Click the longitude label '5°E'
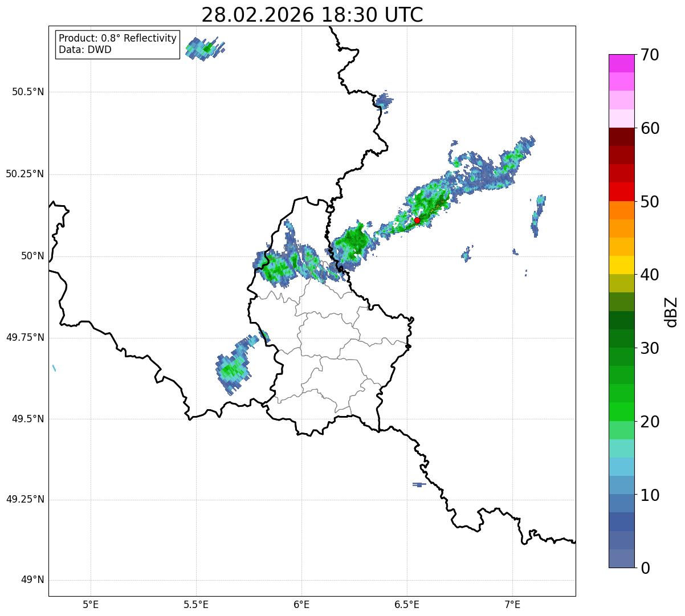 click(91, 605)
